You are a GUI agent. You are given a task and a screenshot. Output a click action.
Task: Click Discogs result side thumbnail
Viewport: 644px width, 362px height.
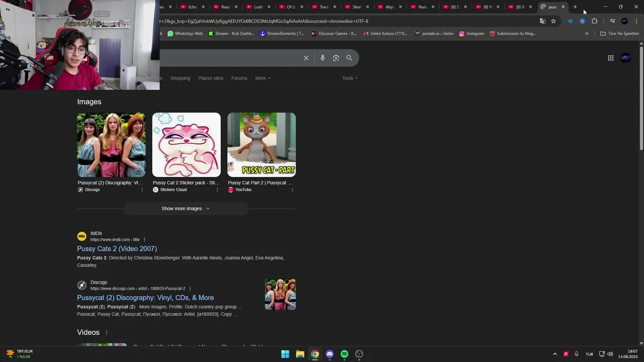pos(280,294)
